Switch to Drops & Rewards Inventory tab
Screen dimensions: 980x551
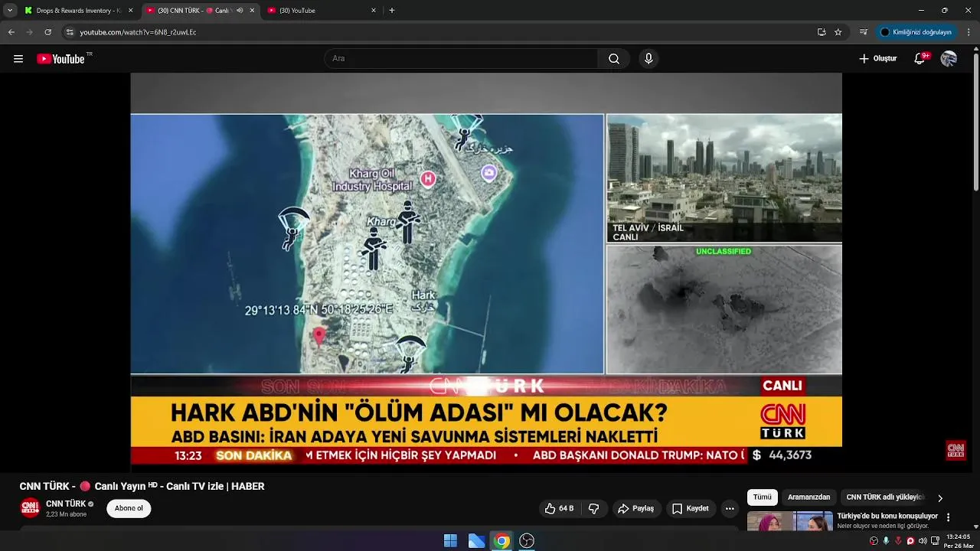[x=78, y=11]
